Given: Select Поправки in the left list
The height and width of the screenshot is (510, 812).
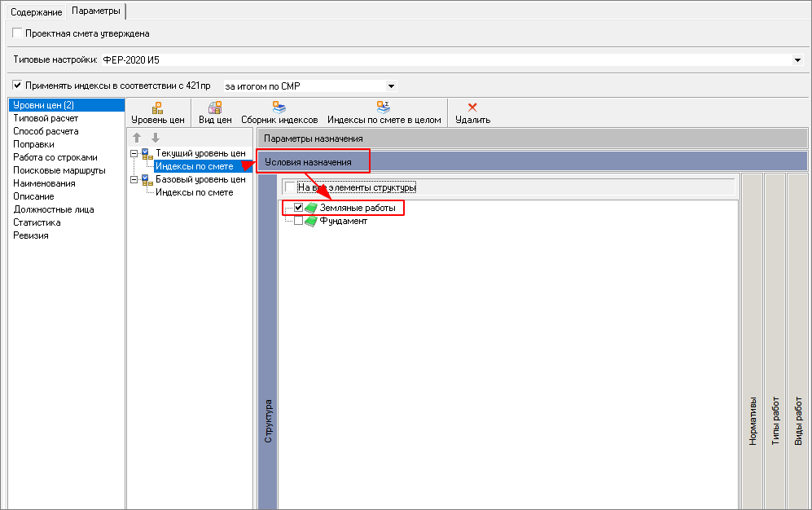Looking at the screenshot, I should (x=34, y=144).
